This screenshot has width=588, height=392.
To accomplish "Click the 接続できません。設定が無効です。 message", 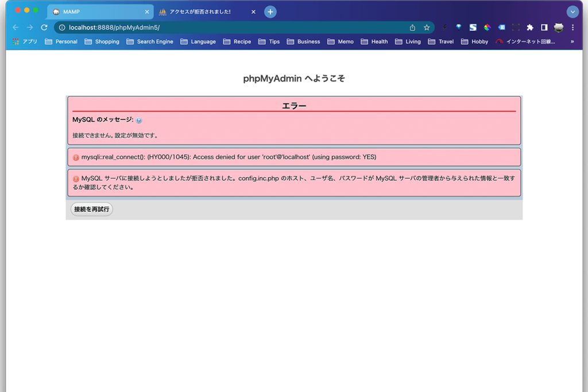I will [x=115, y=135].
